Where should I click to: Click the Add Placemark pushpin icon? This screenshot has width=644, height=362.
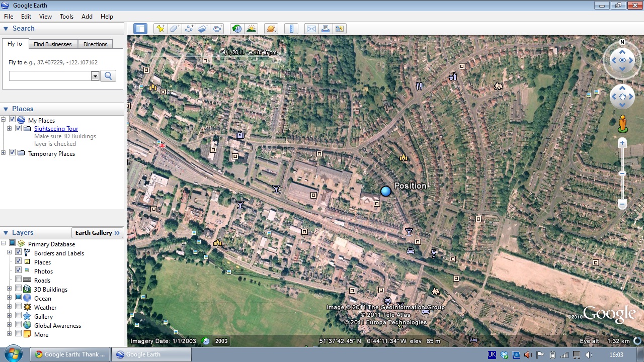(160, 29)
